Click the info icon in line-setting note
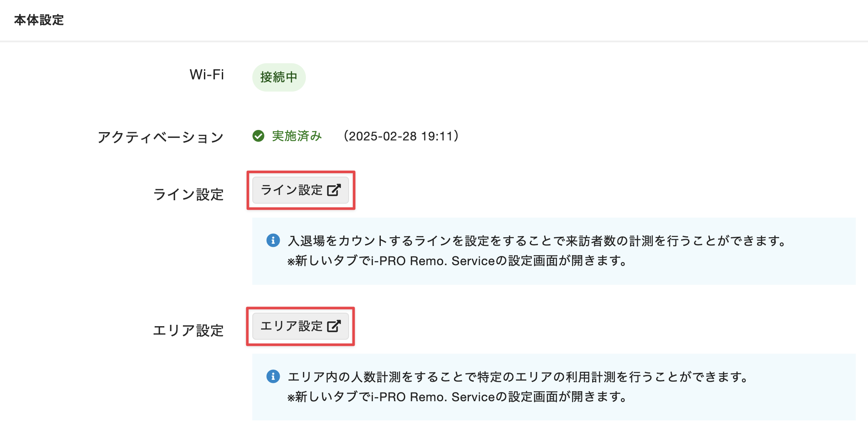 (x=273, y=240)
